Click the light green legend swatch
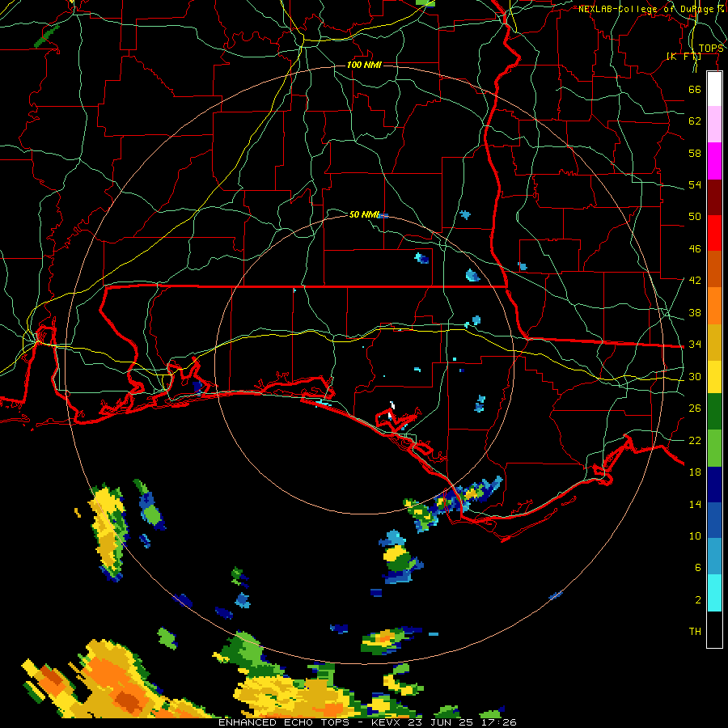 click(x=714, y=447)
